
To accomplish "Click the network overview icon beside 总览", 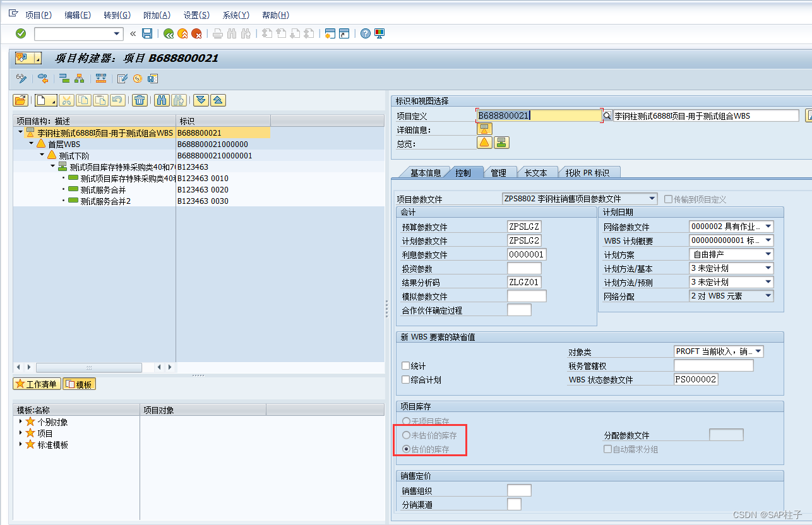I will (x=501, y=142).
